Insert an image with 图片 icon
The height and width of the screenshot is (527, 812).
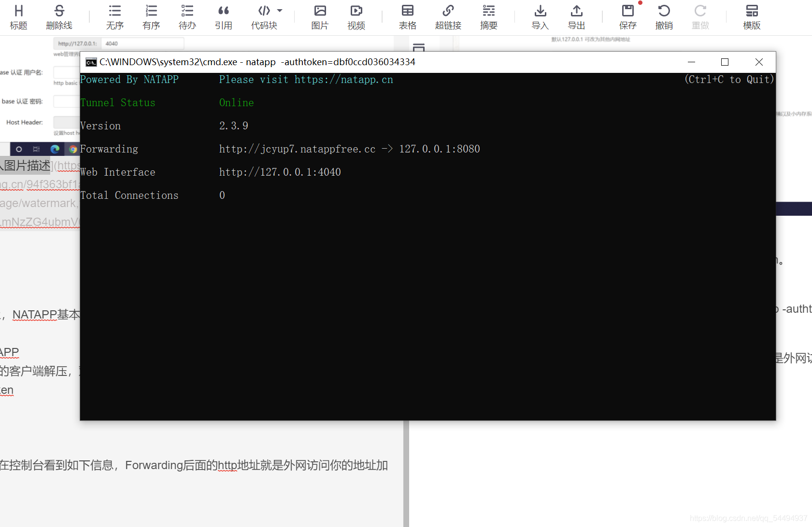click(x=320, y=17)
